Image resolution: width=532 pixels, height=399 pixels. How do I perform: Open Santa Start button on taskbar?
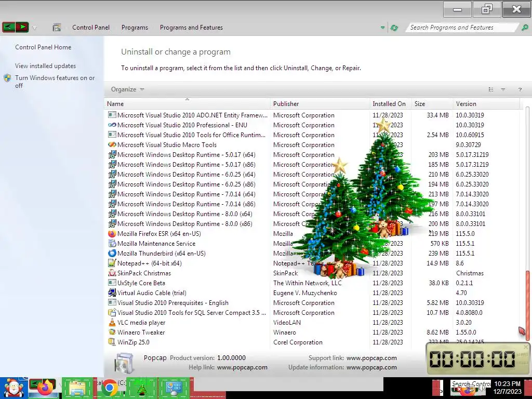tap(14, 388)
